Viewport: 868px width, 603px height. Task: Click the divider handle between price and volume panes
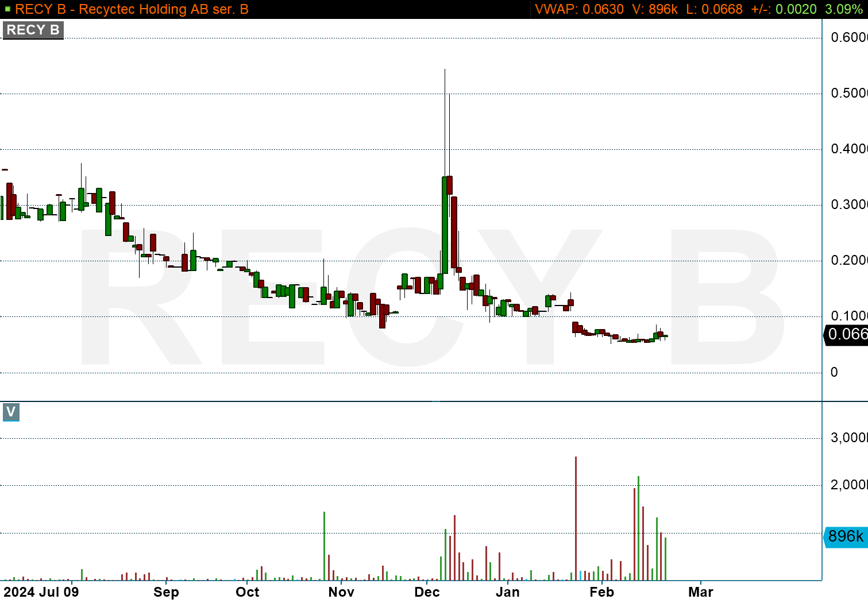click(435, 401)
